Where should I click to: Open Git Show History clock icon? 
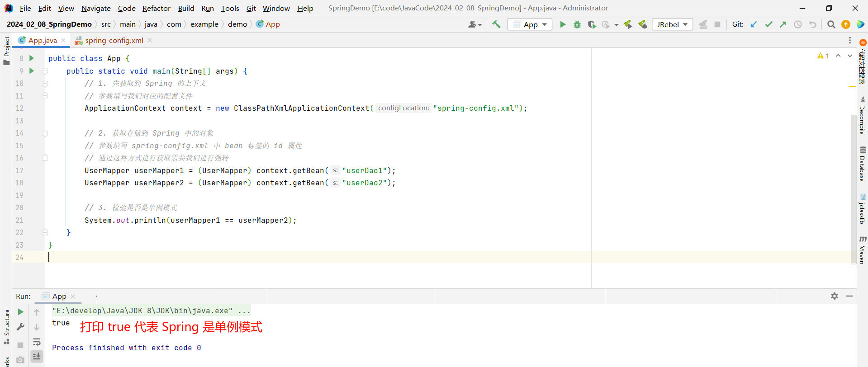(798, 24)
